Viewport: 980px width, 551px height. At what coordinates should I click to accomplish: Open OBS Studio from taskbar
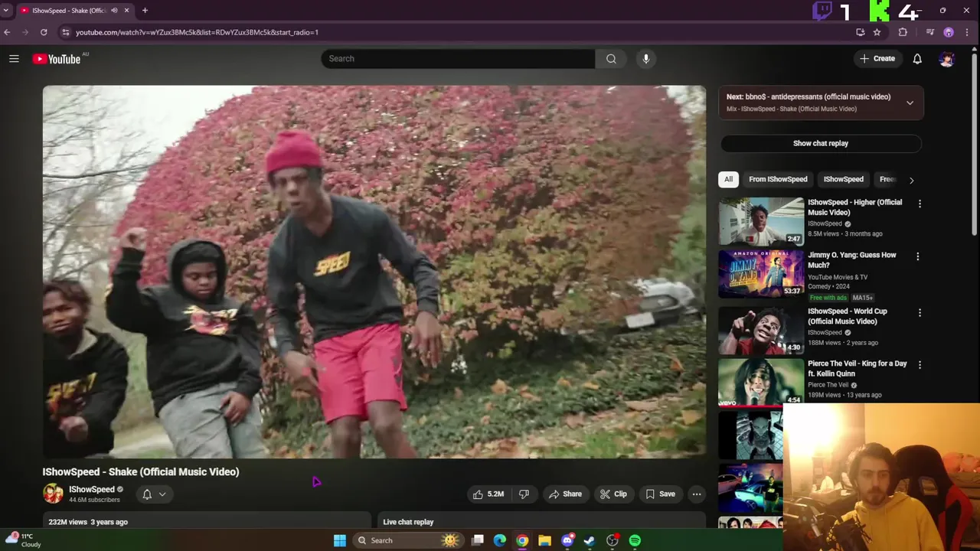point(612,540)
